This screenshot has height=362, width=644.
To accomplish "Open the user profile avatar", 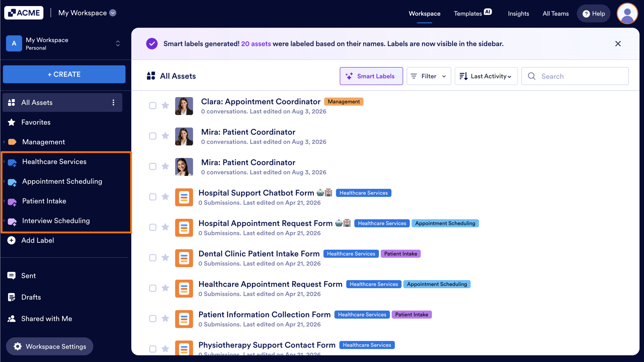I will pyautogui.click(x=627, y=14).
